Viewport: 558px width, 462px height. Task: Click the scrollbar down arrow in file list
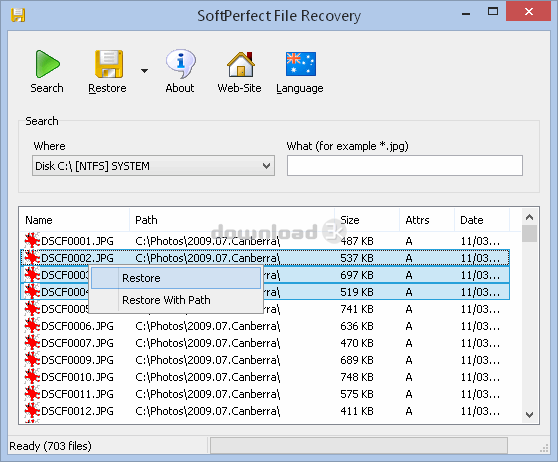click(530, 415)
